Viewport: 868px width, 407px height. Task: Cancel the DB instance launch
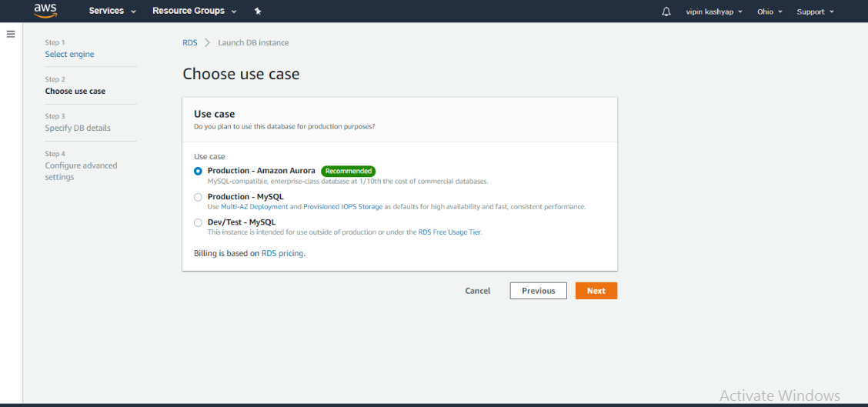(x=478, y=291)
